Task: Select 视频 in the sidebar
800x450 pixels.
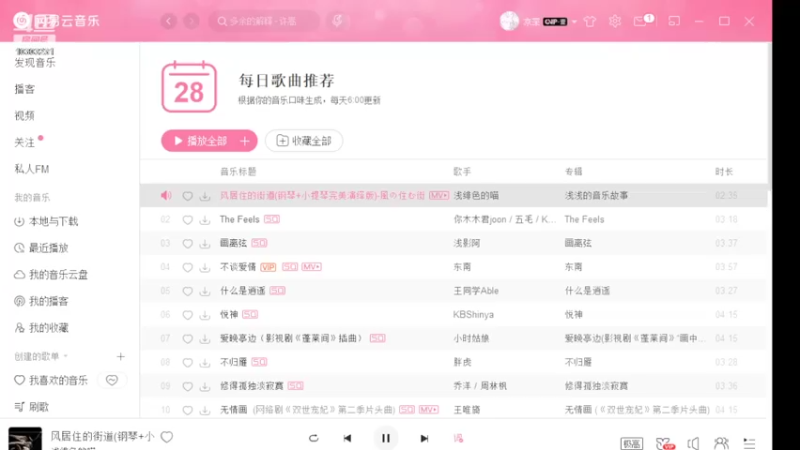Action: click(x=24, y=116)
